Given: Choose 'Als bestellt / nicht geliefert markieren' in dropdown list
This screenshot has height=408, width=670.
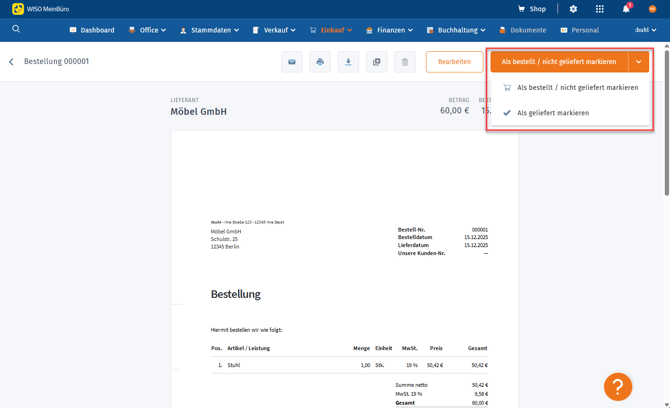Looking at the screenshot, I should (577, 88).
